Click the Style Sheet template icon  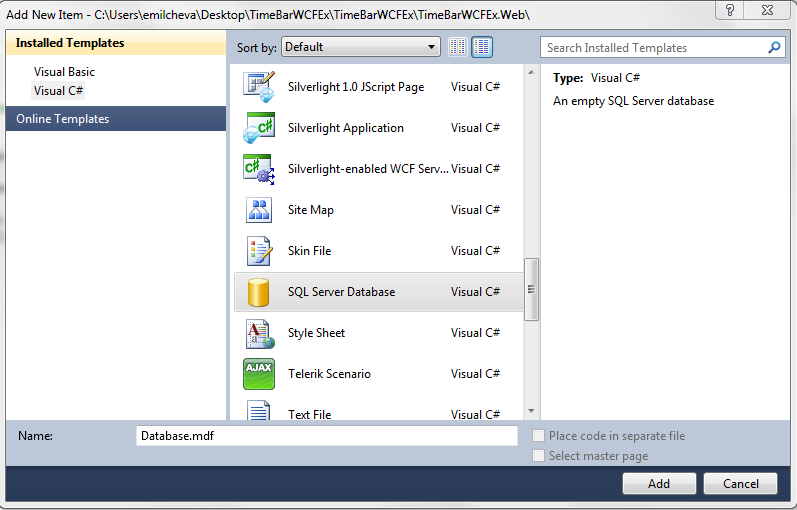[x=260, y=334]
